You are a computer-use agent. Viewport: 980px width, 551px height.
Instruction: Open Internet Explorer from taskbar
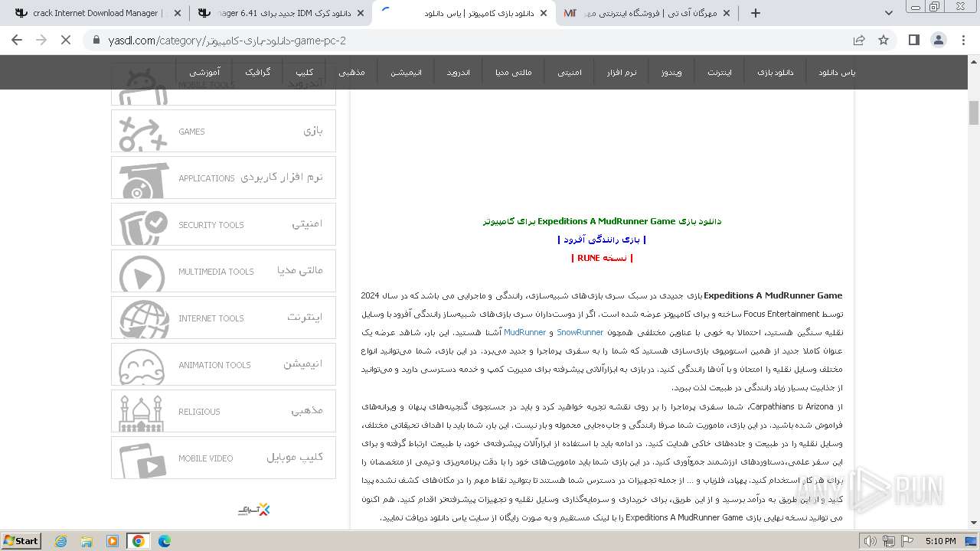[x=60, y=541]
